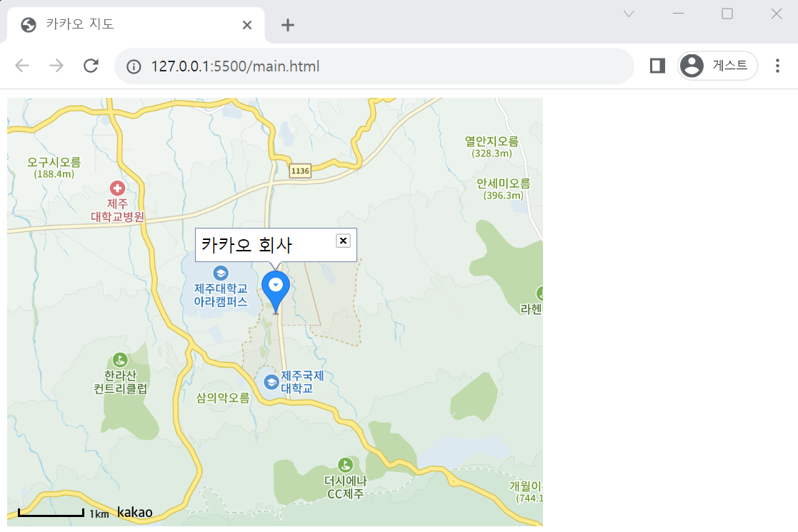
Task: Open Chrome three-dot menu
Action: click(777, 66)
